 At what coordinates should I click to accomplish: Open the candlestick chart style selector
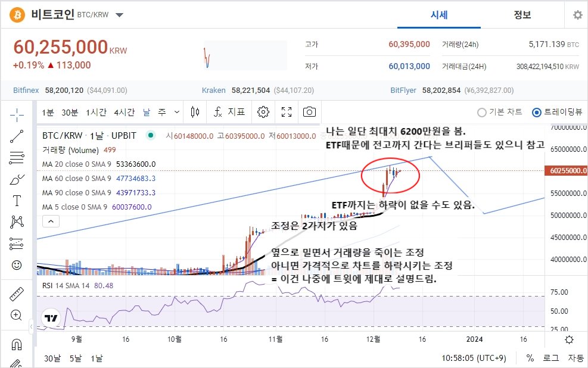click(x=195, y=112)
